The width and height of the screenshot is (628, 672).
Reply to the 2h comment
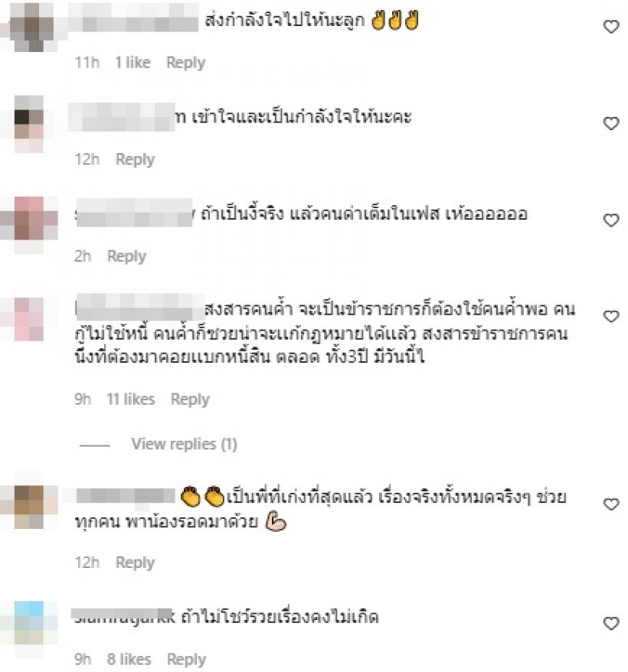click(126, 256)
